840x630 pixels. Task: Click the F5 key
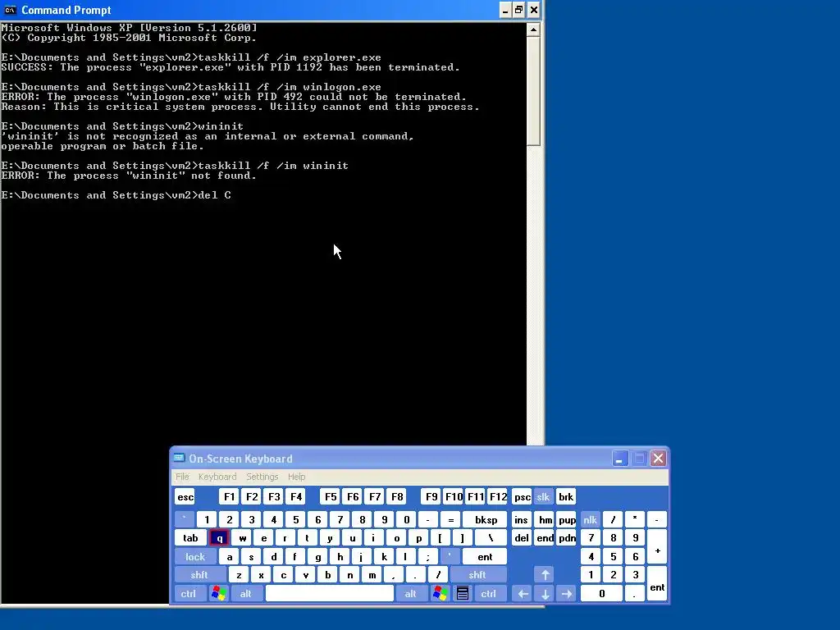(331, 496)
